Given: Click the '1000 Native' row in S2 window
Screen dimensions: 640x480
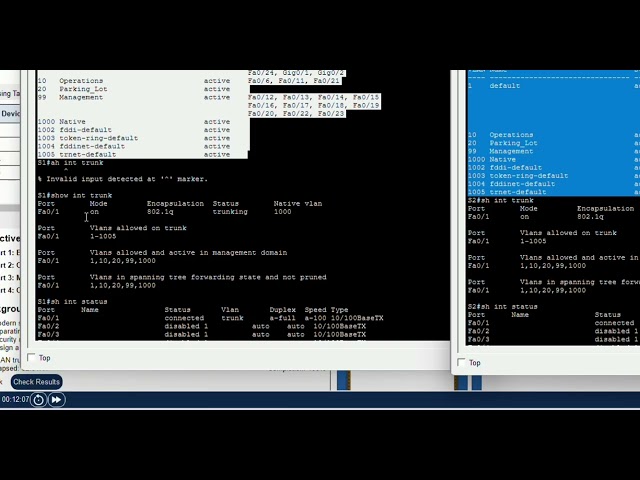Looking at the screenshot, I should tap(553, 159).
